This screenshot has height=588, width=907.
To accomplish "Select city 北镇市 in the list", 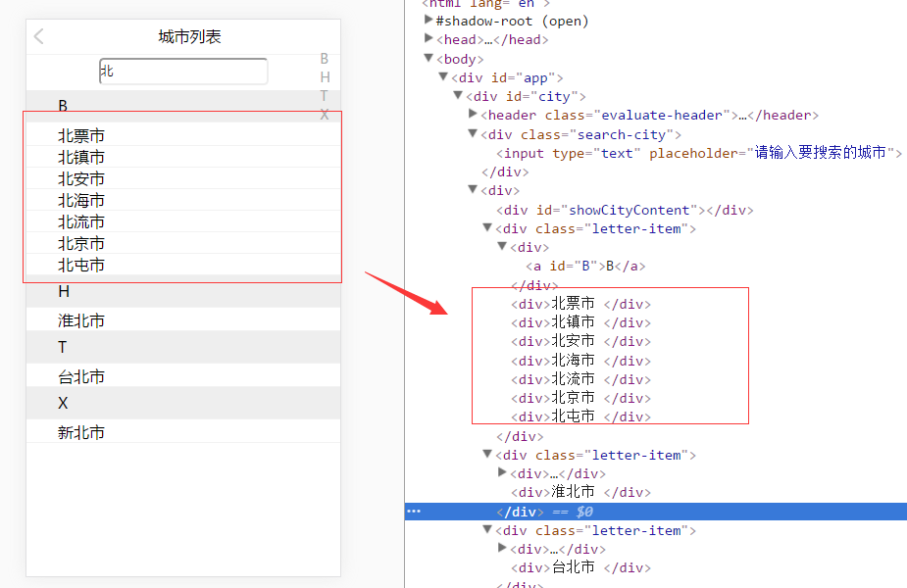I will point(183,157).
